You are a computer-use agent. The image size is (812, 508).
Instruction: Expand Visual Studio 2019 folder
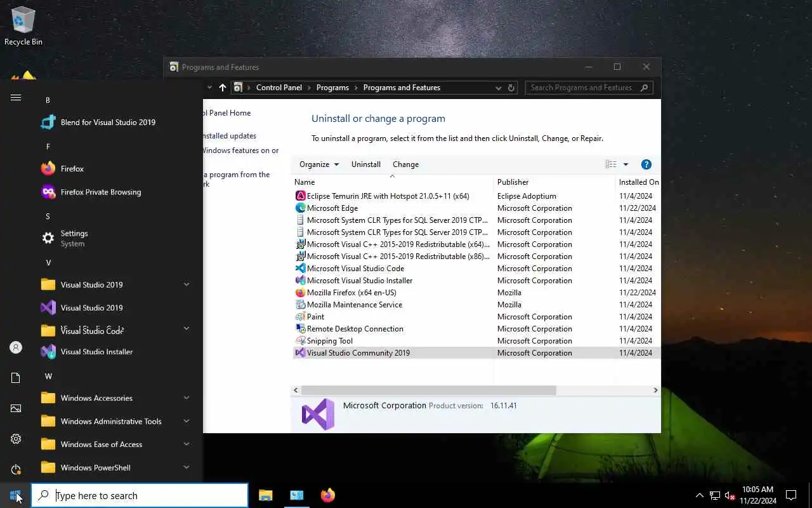tap(187, 284)
